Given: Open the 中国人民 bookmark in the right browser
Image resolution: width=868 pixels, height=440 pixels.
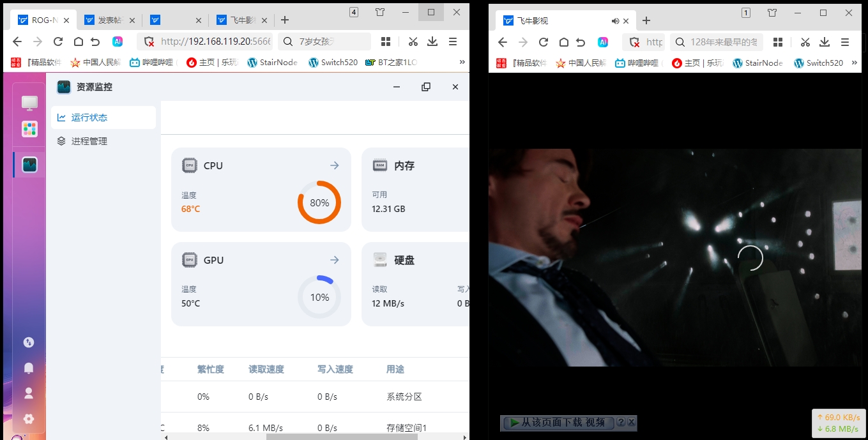Looking at the screenshot, I should [581, 63].
